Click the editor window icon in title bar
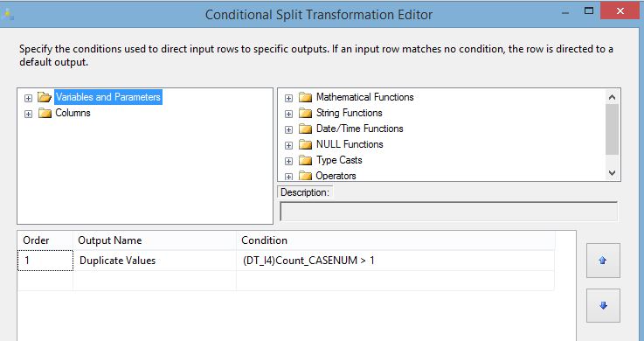644x341 pixels. 8,15
